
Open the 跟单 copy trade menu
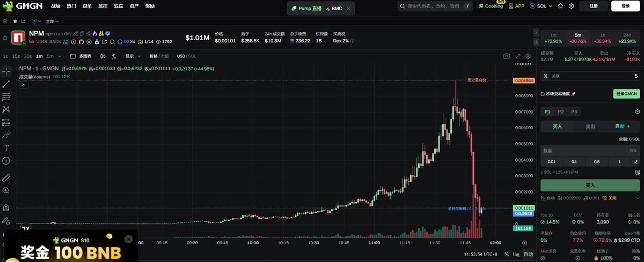[x=87, y=6]
